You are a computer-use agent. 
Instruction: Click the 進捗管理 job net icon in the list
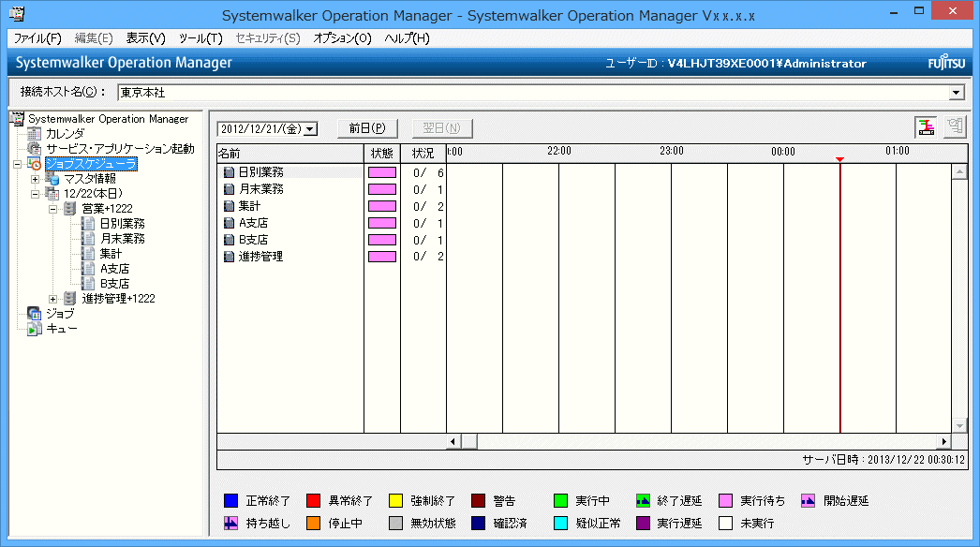[228, 257]
